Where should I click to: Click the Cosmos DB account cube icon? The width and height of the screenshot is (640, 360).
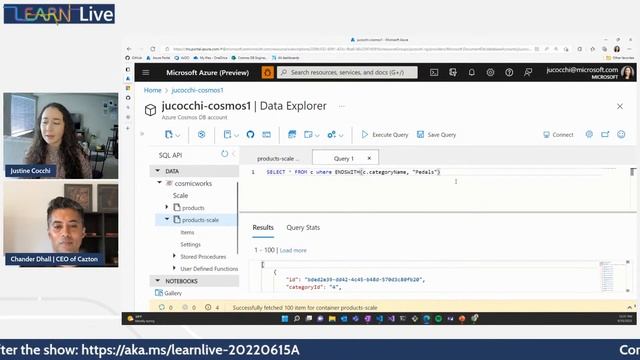tap(150, 110)
